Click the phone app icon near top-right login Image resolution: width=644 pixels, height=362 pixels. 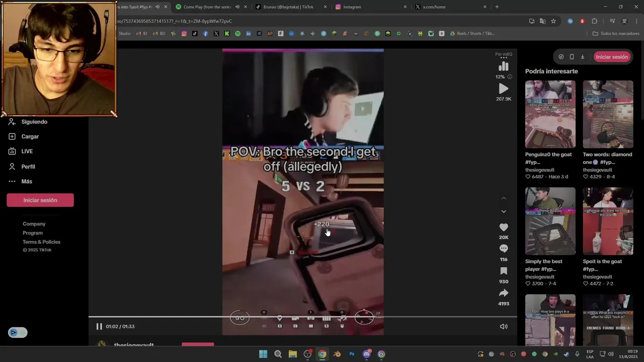pos(572,57)
